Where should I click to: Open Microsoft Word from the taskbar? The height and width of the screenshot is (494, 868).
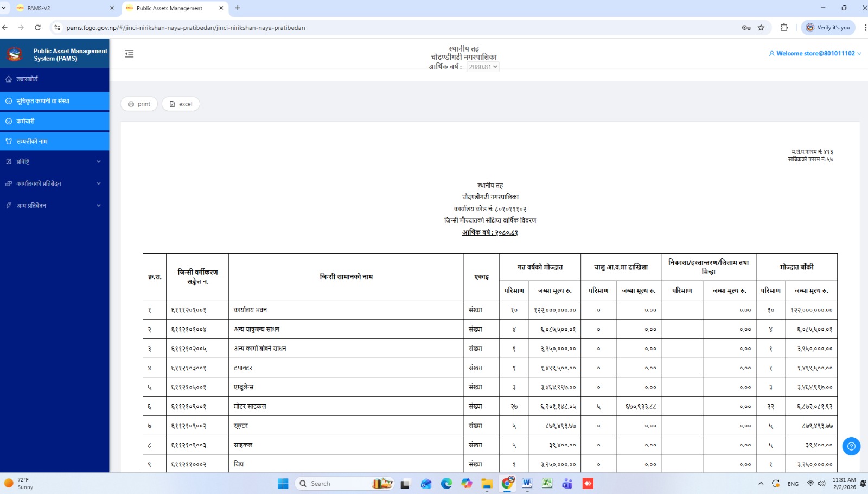527,483
